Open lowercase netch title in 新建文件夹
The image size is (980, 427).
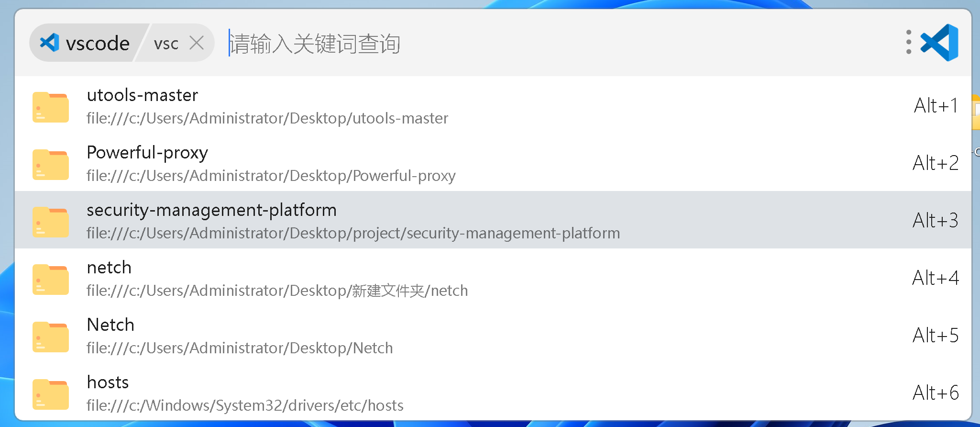(109, 268)
